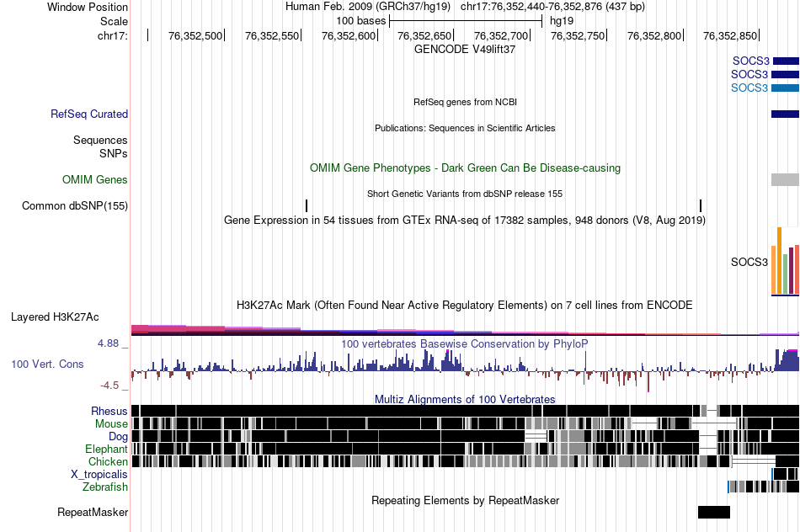This screenshot has height=532, width=800.
Task: Click the 100 Vert. Cons label
Action: (x=47, y=364)
